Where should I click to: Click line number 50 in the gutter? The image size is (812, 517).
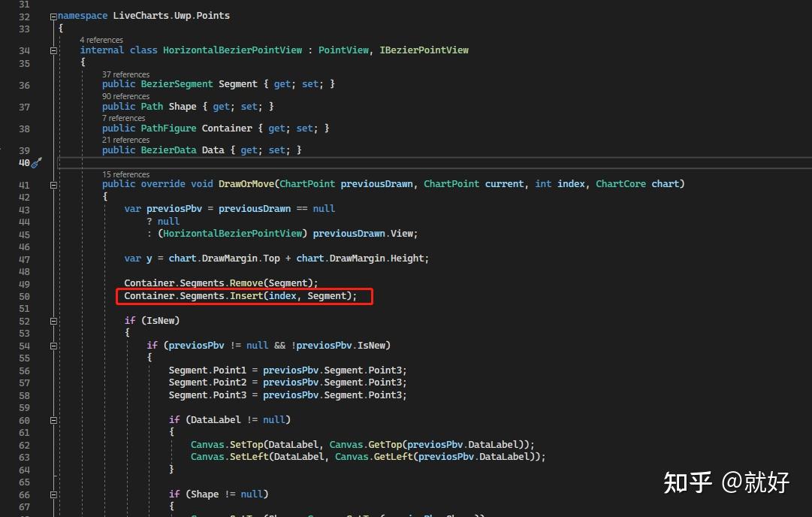pos(24,295)
